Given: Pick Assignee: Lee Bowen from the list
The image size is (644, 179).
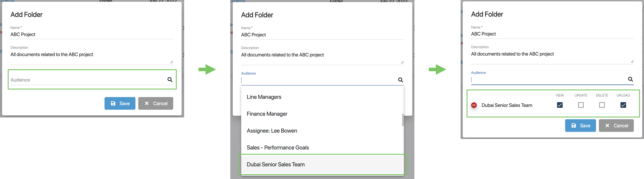Looking at the screenshot, I should click(x=272, y=131).
